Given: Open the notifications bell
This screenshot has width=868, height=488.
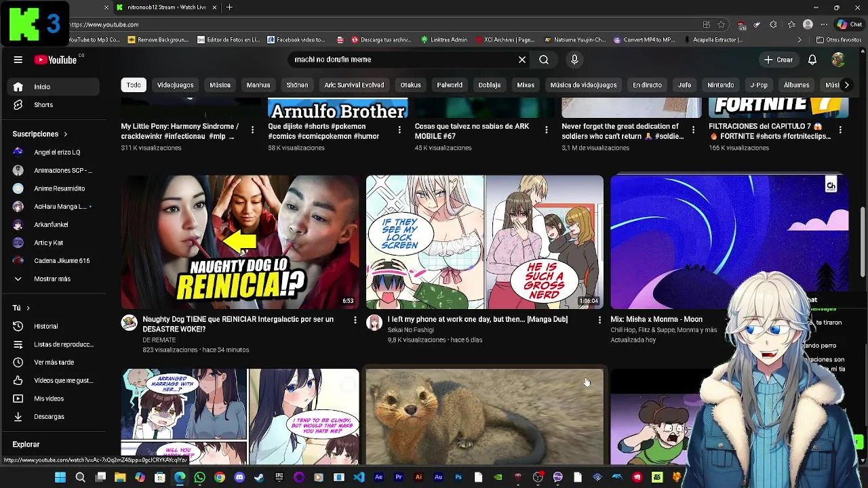Looking at the screenshot, I should pyautogui.click(x=812, y=60).
